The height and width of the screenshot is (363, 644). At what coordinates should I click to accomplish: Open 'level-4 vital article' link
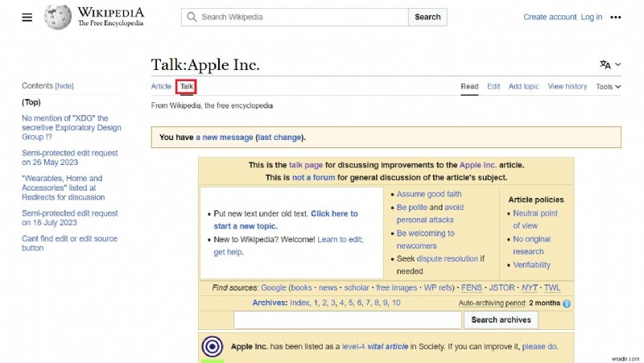pyautogui.click(x=375, y=347)
